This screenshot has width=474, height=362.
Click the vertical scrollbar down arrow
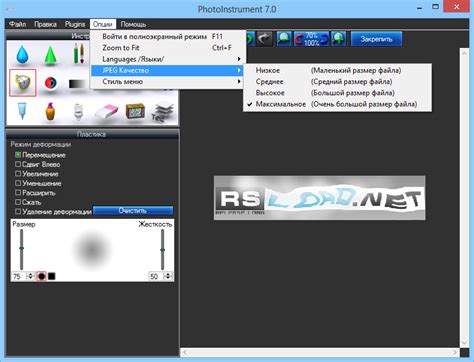pyautogui.click(x=464, y=343)
